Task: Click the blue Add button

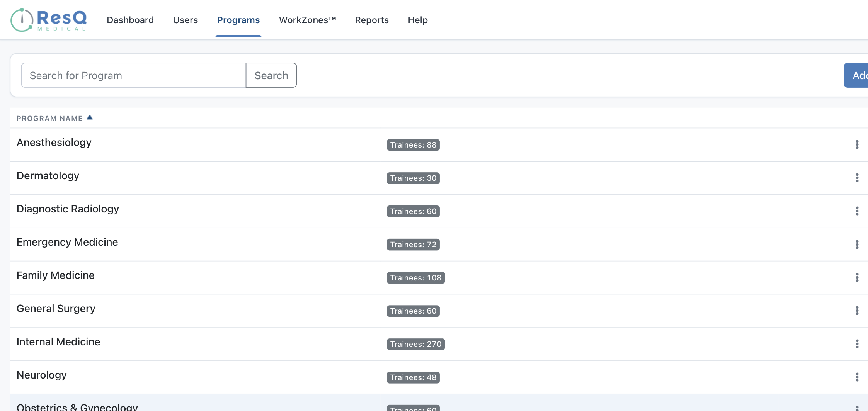Action: click(856, 75)
